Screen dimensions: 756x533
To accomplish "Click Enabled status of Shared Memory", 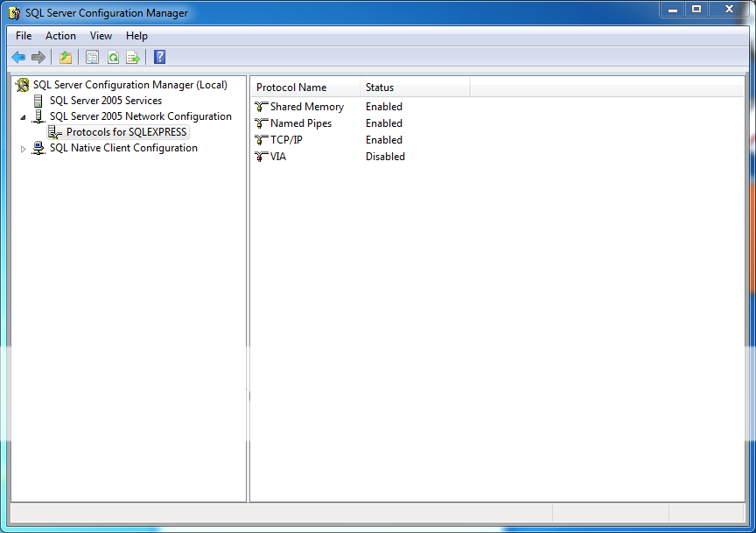I will tap(384, 107).
